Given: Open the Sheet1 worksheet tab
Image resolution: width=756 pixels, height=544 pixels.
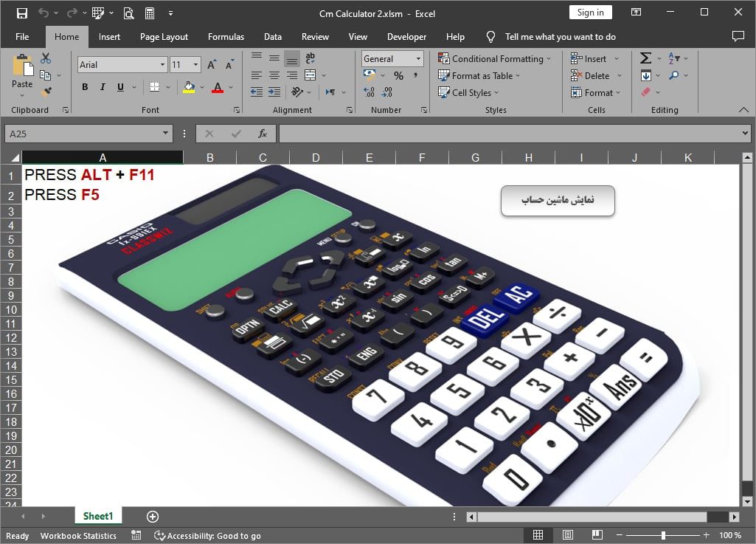Looking at the screenshot, I should (98, 516).
